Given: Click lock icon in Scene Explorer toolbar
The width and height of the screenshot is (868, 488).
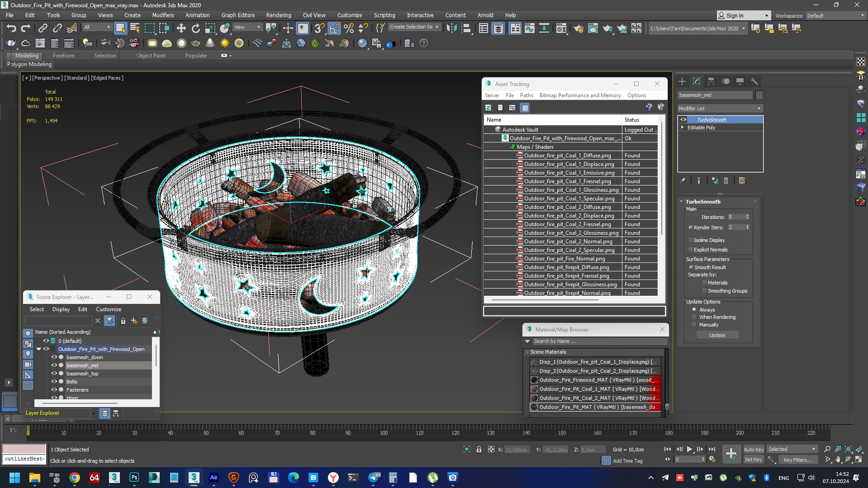Looking at the screenshot, I should tap(123, 321).
